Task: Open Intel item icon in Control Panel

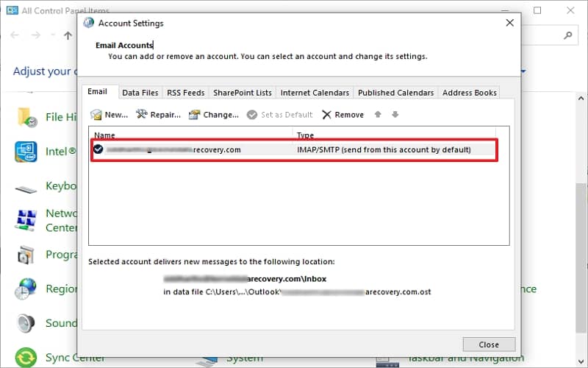Action: (x=26, y=152)
